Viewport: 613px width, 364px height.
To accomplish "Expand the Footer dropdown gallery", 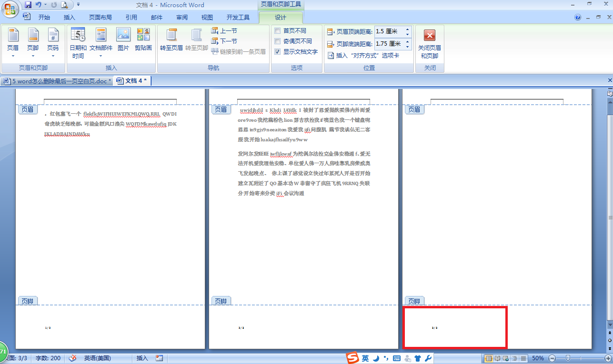I will 33,42.
